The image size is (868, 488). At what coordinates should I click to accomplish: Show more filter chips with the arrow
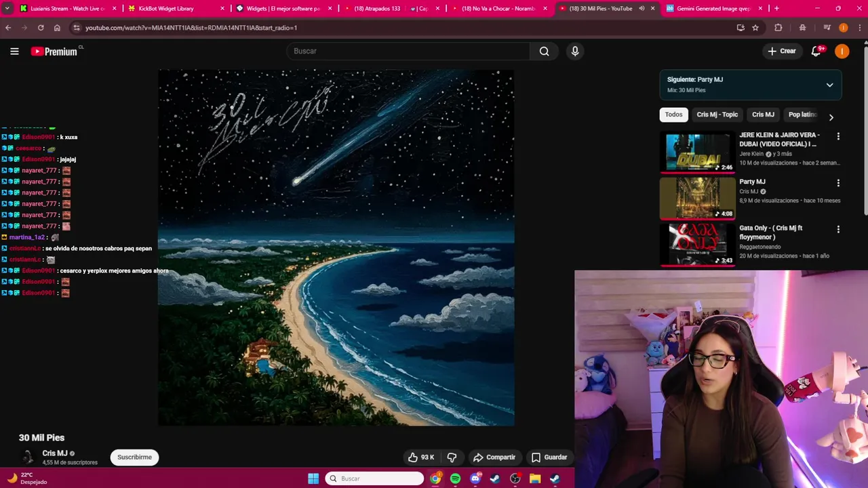coord(831,117)
